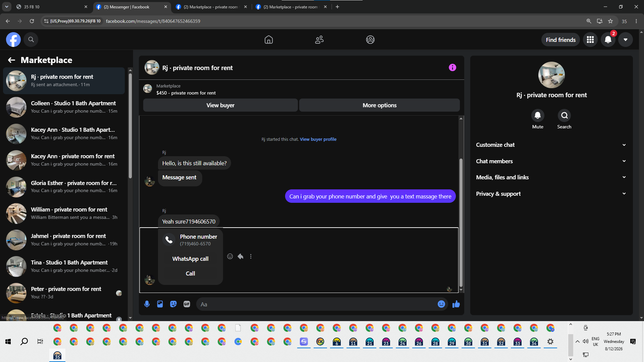Go back from Marketplace chats list
The image size is (644, 362).
(11, 60)
